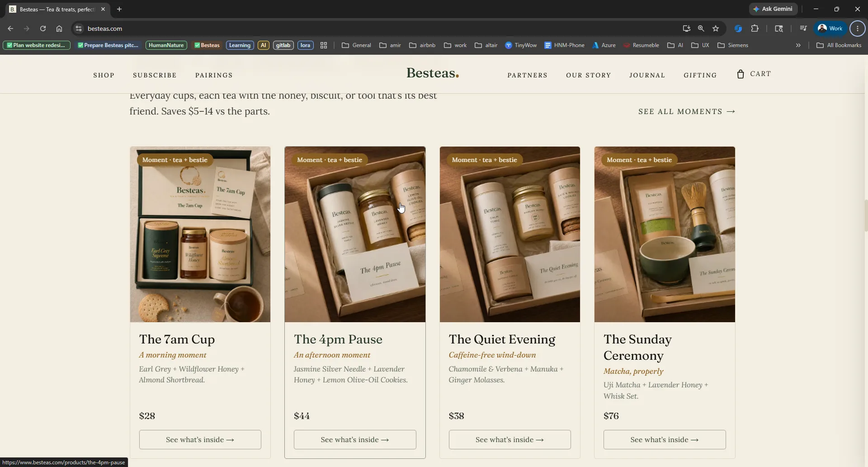Open GIFTING in site navigation
This screenshot has height=467, width=868.
[x=700, y=75]
